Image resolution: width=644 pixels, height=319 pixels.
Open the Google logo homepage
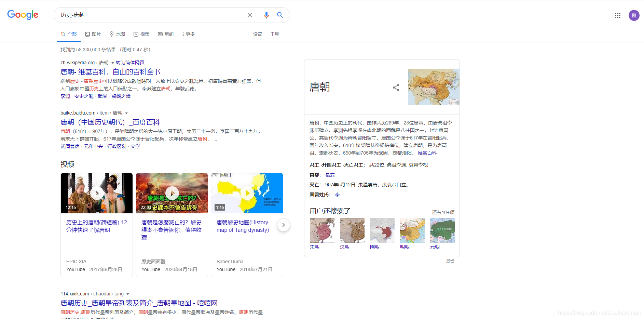(23, 15)
